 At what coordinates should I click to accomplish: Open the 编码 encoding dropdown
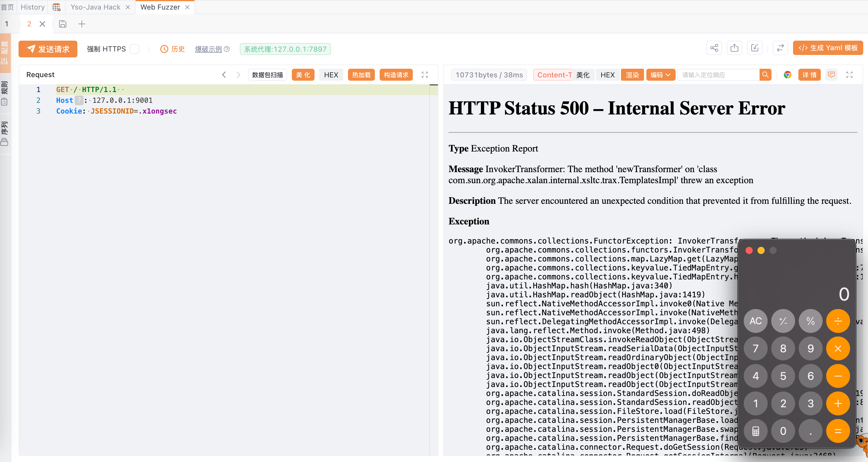coord(660,75)
